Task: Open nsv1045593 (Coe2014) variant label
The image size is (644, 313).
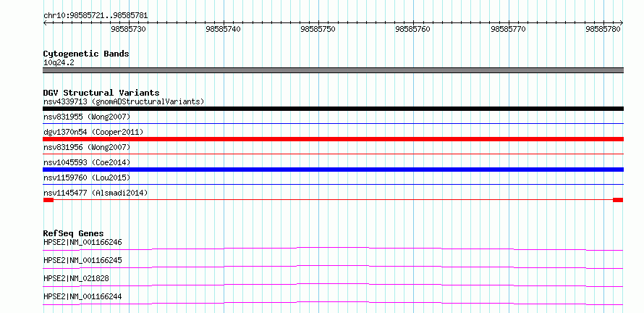Action: [x=87, y=162]
